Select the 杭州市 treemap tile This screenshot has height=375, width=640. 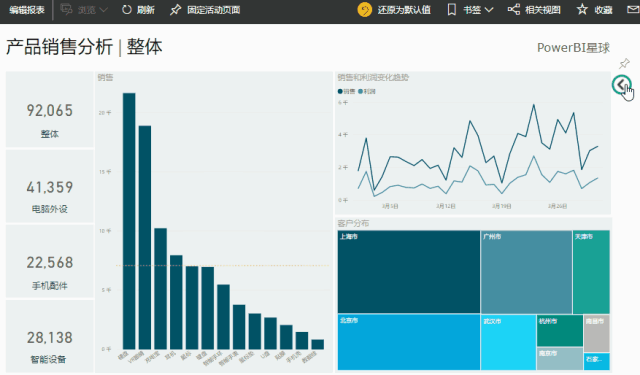click(x=560, y=331)
